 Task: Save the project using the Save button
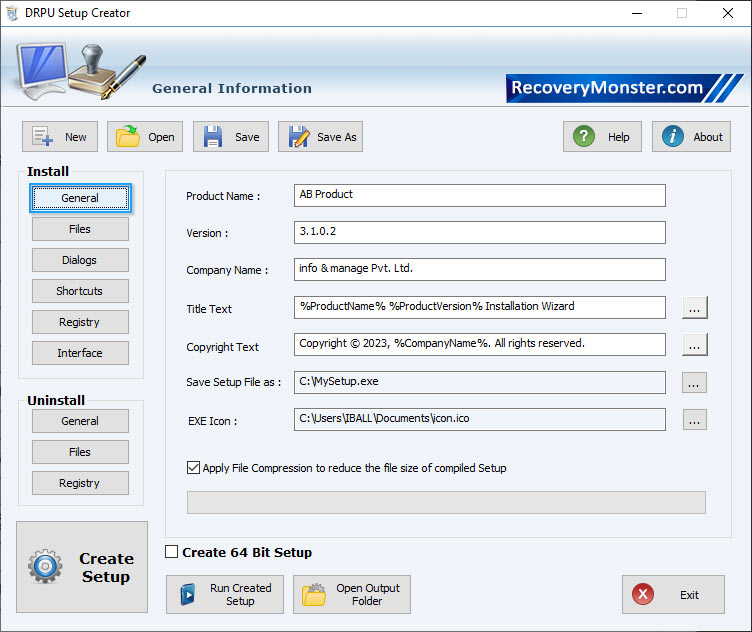click(x=231, y=137)
